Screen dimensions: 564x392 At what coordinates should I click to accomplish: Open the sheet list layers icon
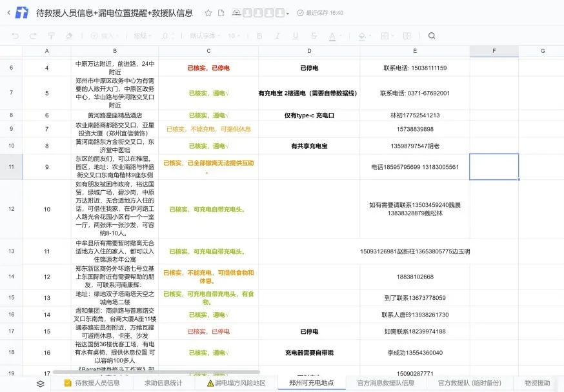(x=41, y=384)
